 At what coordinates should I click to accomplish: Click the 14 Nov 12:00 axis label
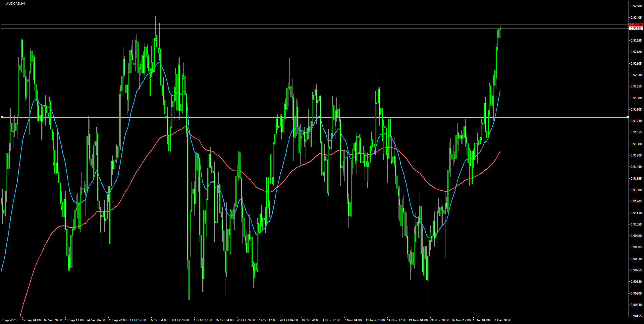click(x=396, y=320)
